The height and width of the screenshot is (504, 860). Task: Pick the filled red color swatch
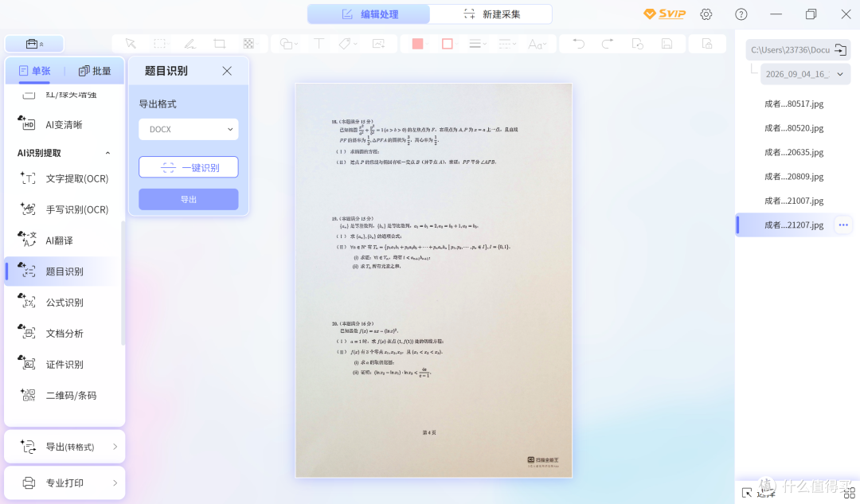[x=417, y=44]
